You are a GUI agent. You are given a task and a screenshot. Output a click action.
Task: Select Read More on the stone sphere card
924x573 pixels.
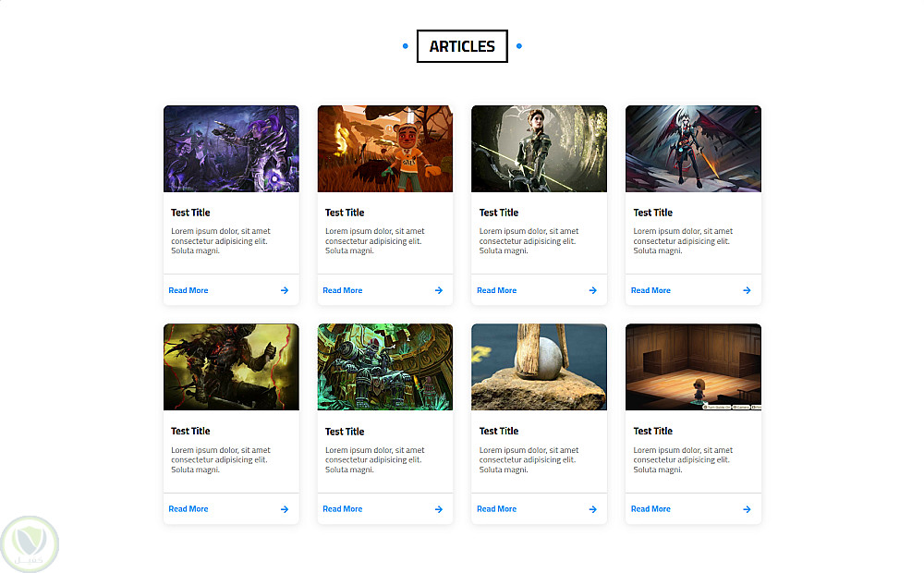(496, 508)
